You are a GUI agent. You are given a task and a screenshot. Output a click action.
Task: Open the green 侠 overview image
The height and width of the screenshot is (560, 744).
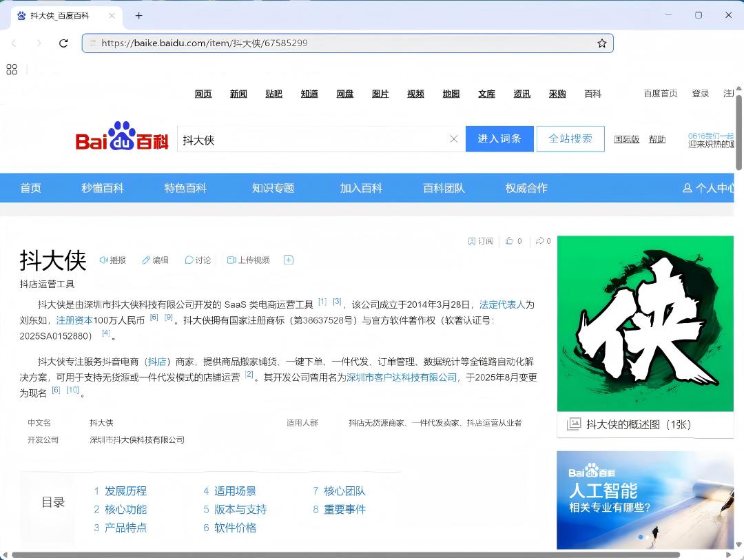pos(645,324)
